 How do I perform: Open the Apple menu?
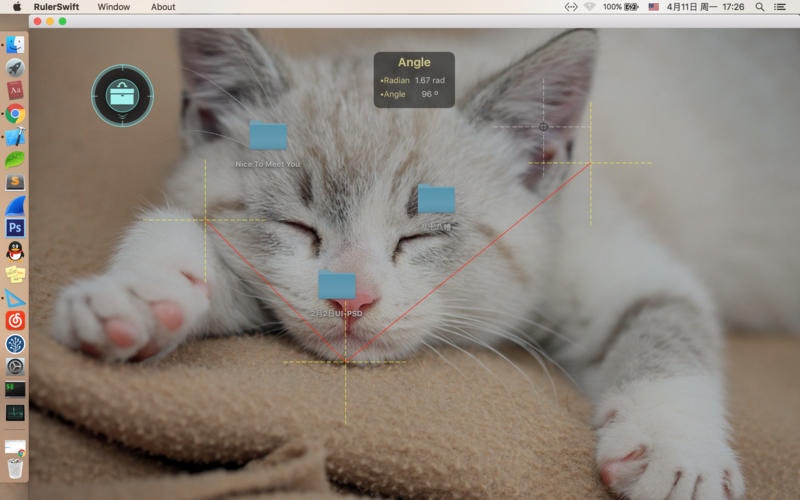[x=17, y=7]
